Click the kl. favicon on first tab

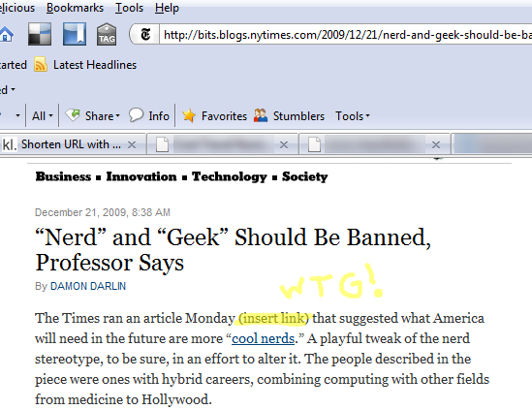point(9,145)
